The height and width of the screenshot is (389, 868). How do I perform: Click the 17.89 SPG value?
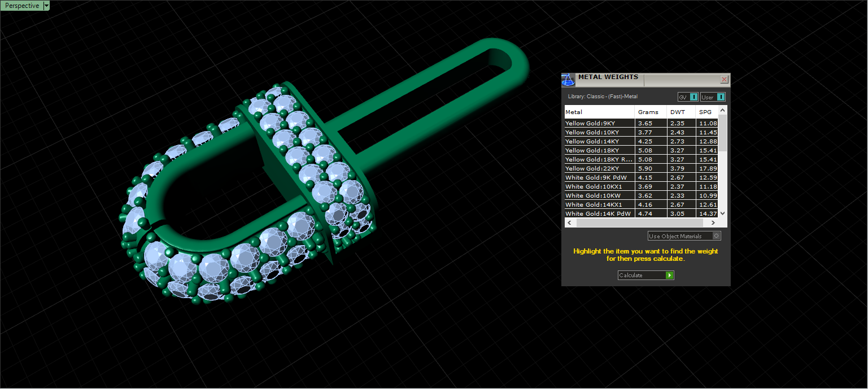pyautogui.click(x=708, y=168)
